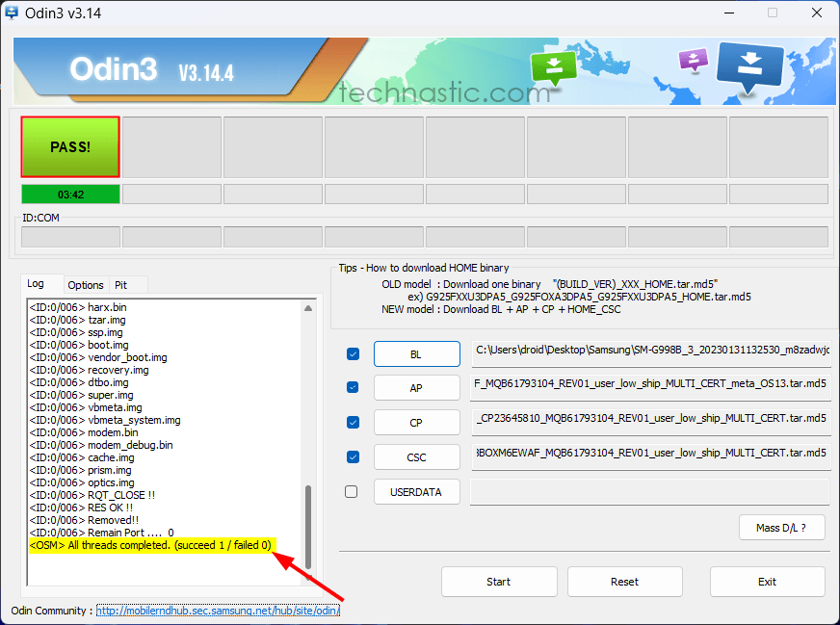Disable the CP firmware checkbox
The height and width of the screenshot is (625, 840).
point(354,422)
